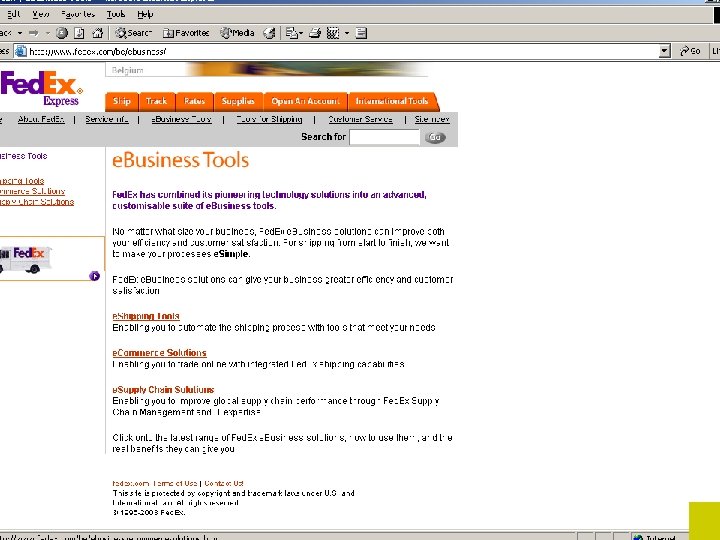Image resolution: width=720 pixels, height=540 pixels.
Task: Select the International Tools tab
Action: coord(393,101)
